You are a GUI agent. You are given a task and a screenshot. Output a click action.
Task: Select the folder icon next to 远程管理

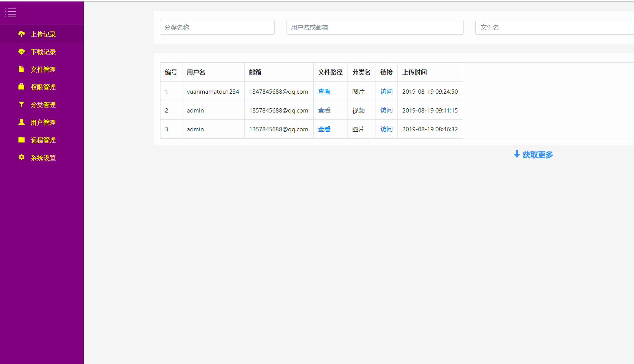(22, 140)
